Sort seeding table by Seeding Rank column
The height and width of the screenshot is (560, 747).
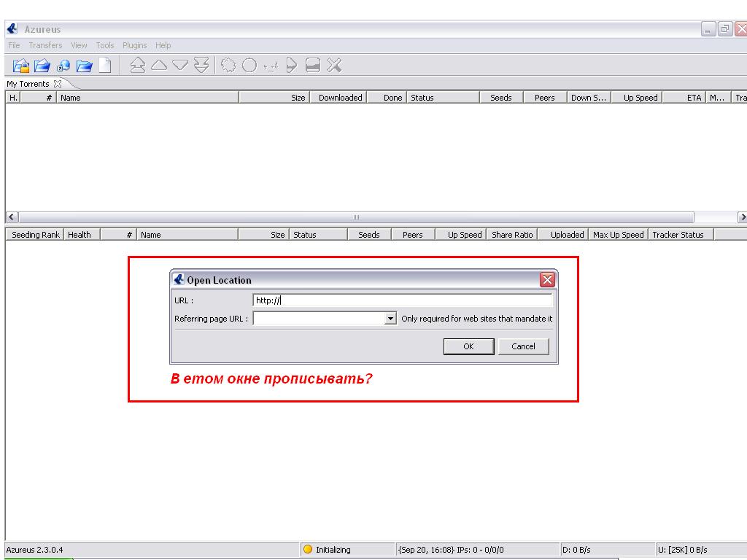point(36,235)
